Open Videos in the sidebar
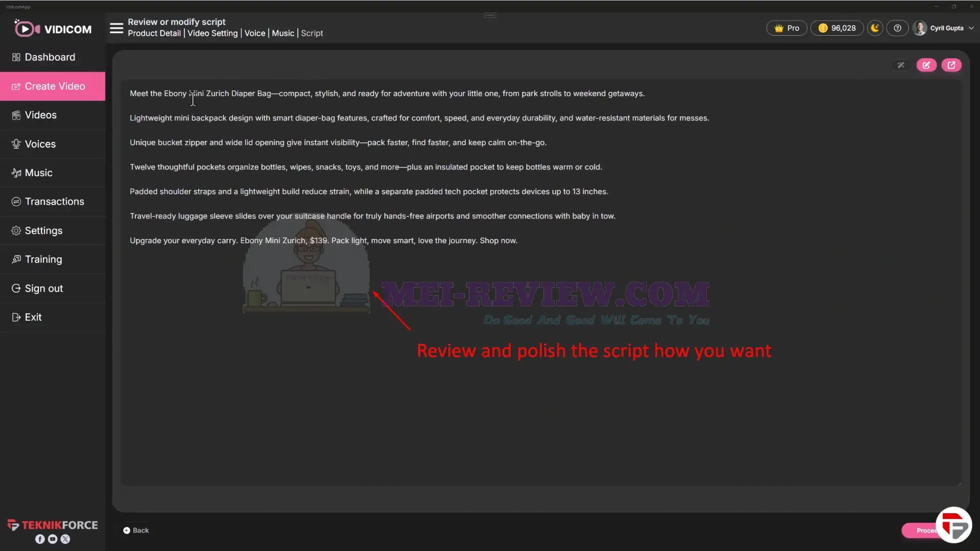The image size is (980, 551). point(53,115)
